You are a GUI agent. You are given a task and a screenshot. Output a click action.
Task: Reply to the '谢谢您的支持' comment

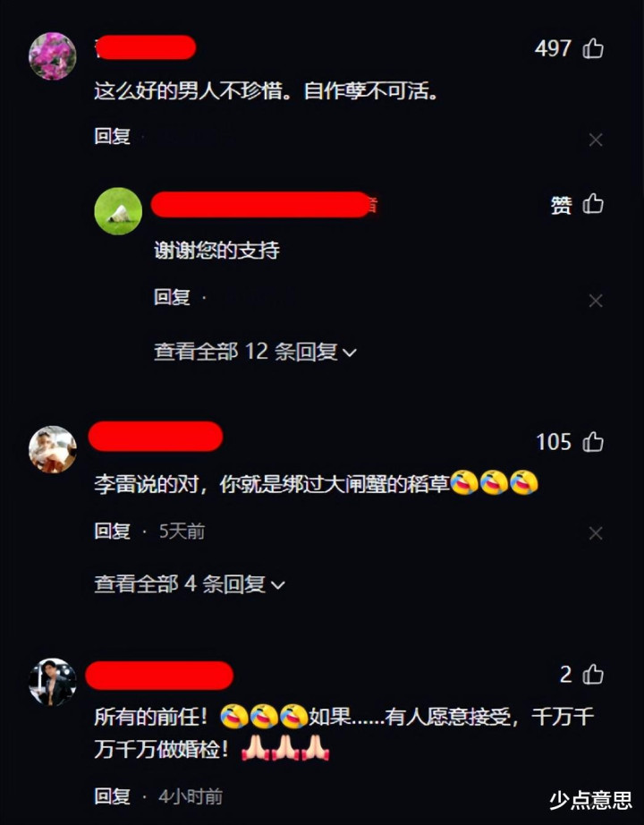(x=172, y=297)
